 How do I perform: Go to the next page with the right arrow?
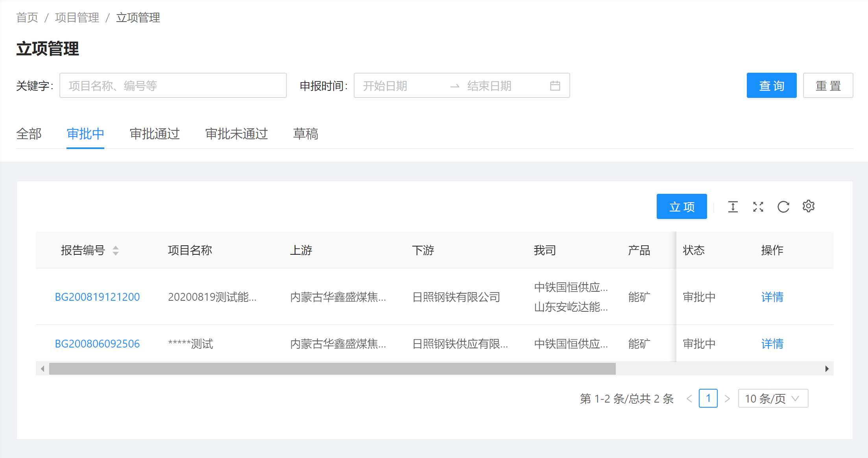click(727, 399)
